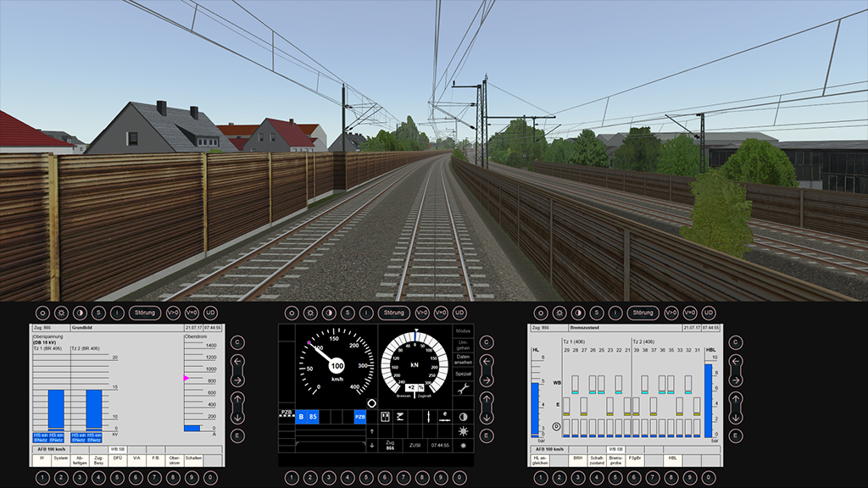Click the HBL pressure bar gauge
Image resolution: width=868 pixels, height=488 pixels.
coord(709,401)
